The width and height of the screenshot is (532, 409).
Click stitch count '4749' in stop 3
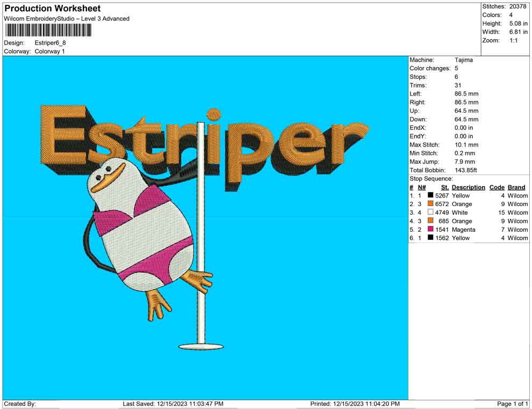(442, 213)
